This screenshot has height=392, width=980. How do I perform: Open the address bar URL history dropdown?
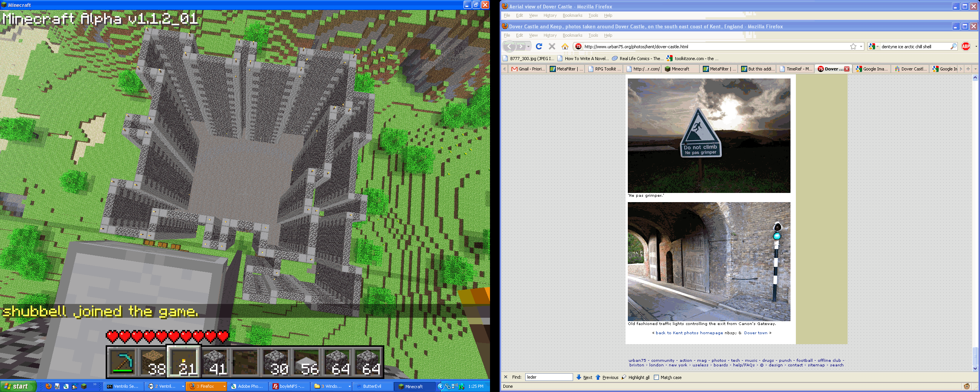861,46
